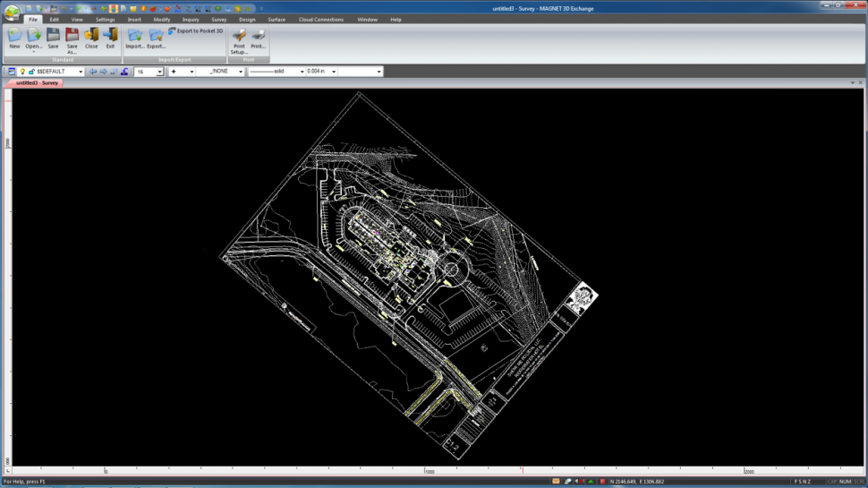
Task: Toggle the layer lightbulb visibility icon
Action: click(22, 72)
